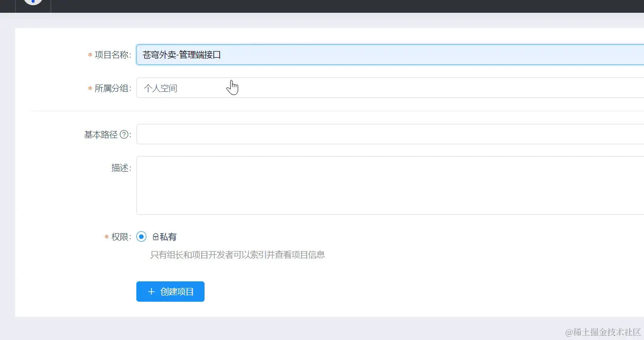The image size is (644, 340).
Task: Open the 所属分组 dropdown showing 个人空间
Action: [x=390, y=88]
